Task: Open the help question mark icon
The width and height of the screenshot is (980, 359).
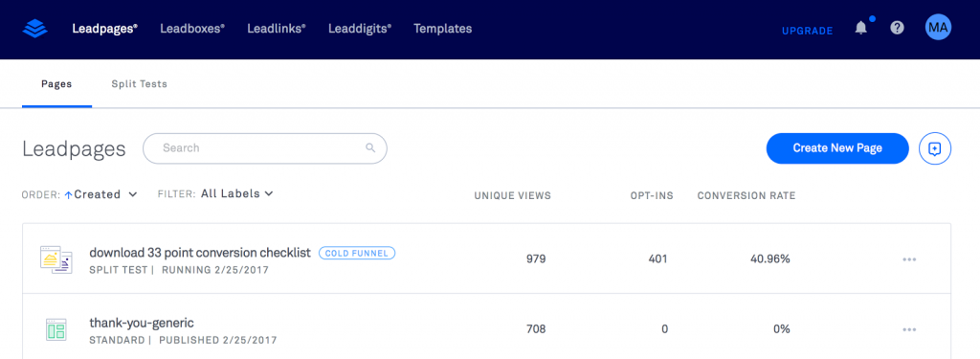Action: pyautogui.click(x=898, y=28)
